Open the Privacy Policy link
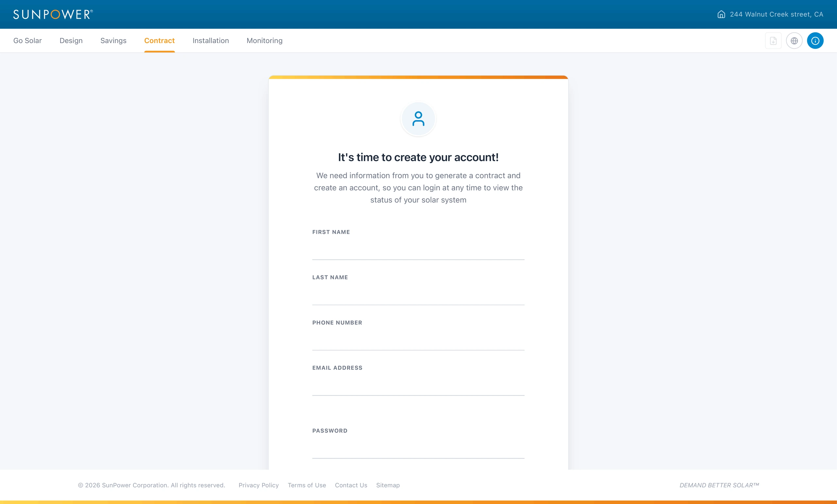Viewport: 837px width, 504px height. (x=259, y=485)
